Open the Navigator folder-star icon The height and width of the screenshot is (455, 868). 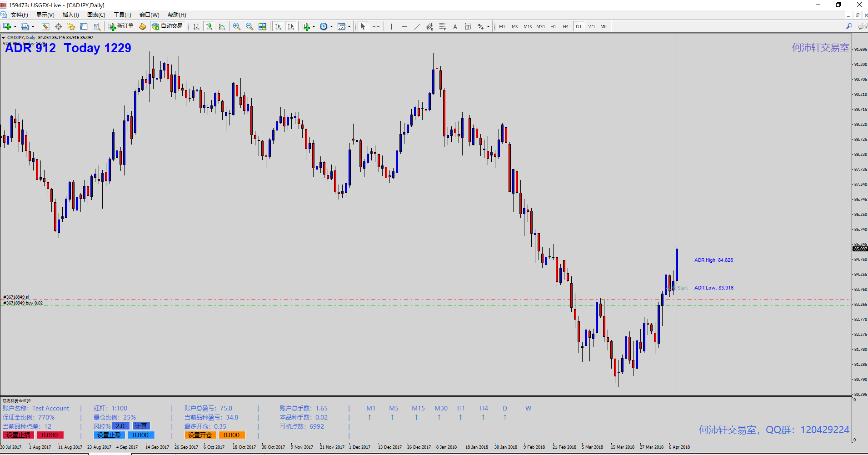(x=71, y=26)
